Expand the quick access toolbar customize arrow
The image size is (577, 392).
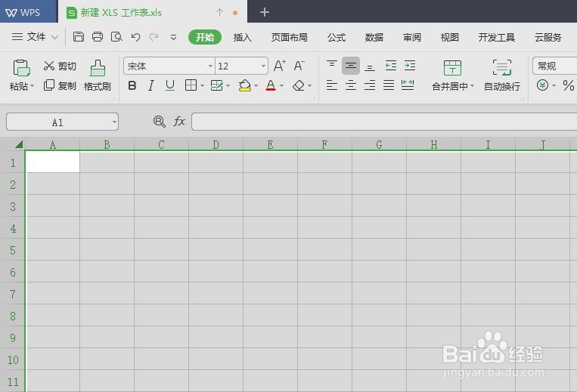[x=173, y=37]
